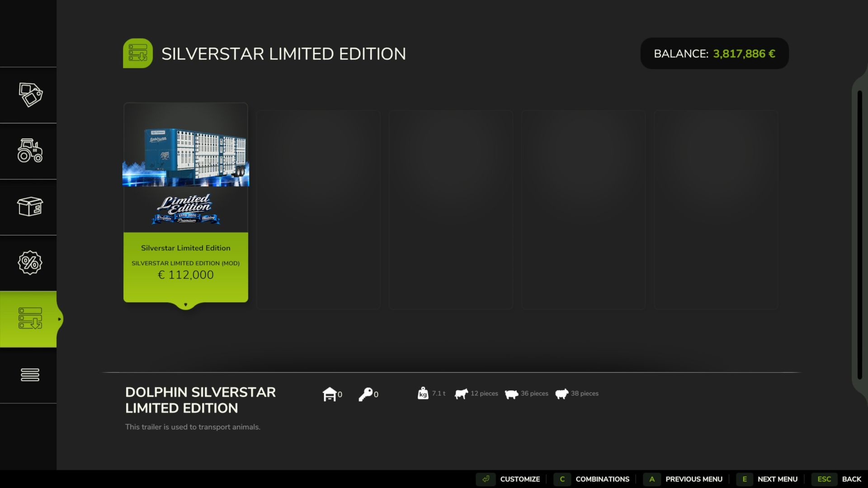868x488 pixels.
Task: Click the vertical scrollbar on the right
Action: [x=860, y=235]
